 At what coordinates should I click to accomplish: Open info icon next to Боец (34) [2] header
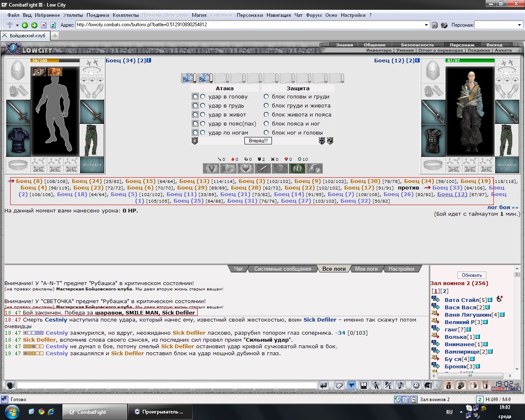tap(148, 60)
